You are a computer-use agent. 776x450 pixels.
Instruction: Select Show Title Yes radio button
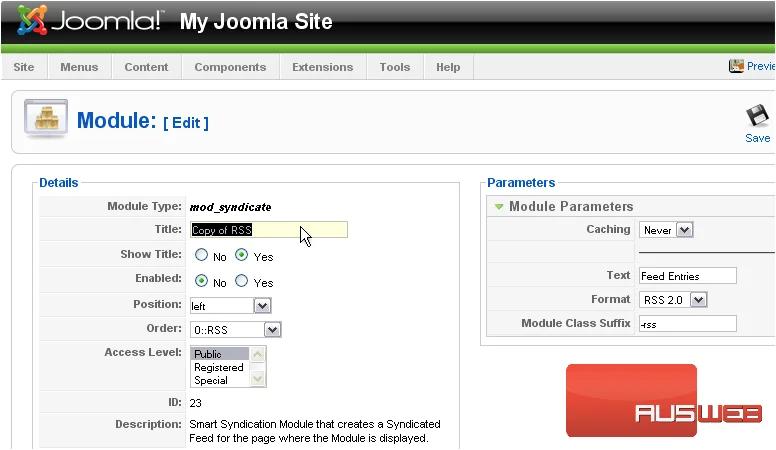click(242, 255)
